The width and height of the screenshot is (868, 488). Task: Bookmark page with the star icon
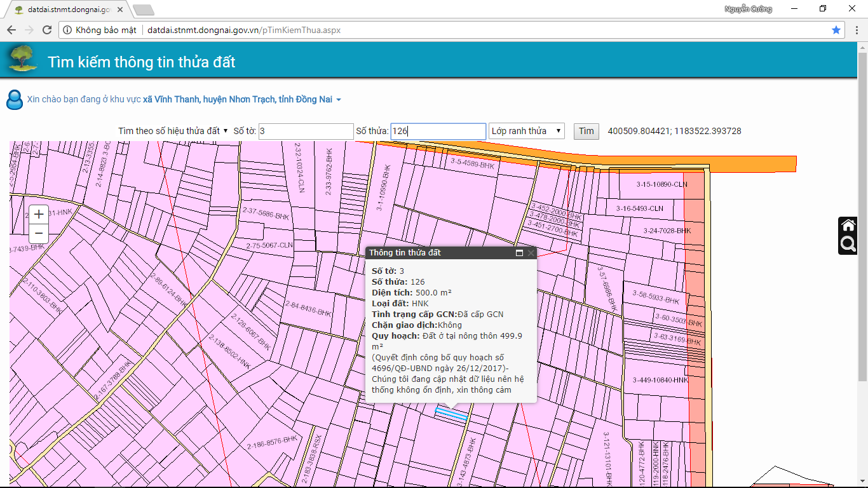coord(836,30)
